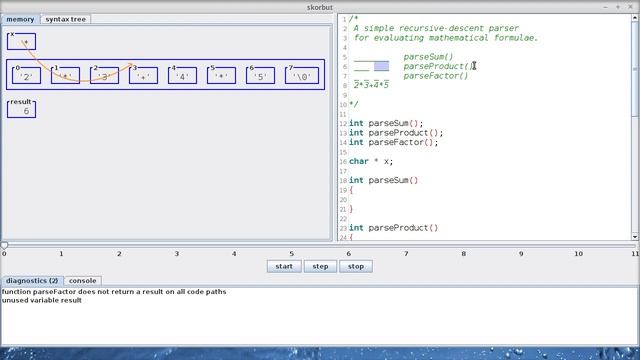This screenshot has width=640, height=360.
Task: Click the start button
Action: tap(284, 266)
